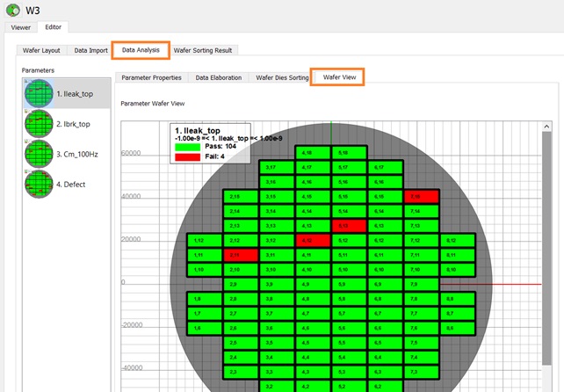The width and height of the screenshot is (564, 392).
Task: Click the 'Parameter Wafer View' label
Action: 153,104
